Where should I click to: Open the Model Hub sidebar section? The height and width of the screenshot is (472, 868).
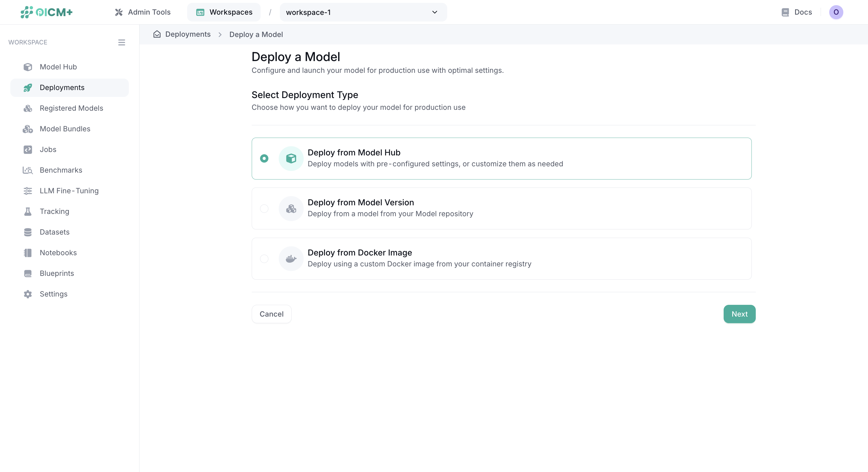tap(58, 67)
